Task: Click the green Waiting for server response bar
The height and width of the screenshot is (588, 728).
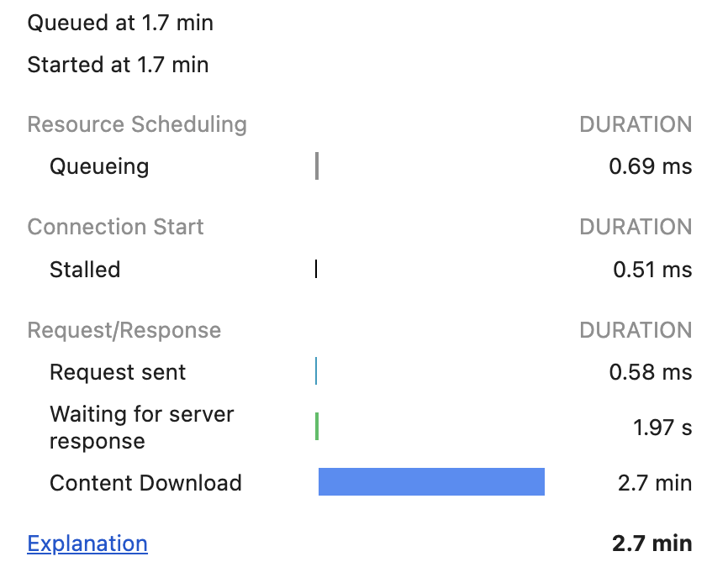Action: [317, 427]
